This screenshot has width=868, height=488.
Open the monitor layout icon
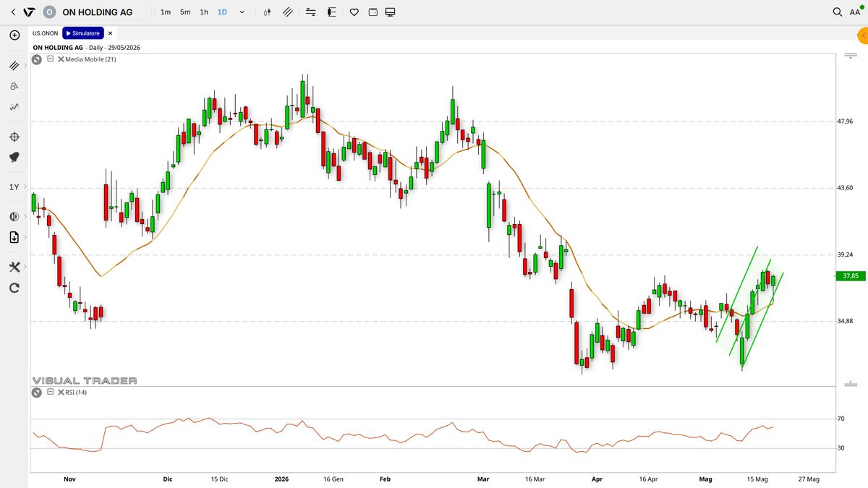(391, 12)
